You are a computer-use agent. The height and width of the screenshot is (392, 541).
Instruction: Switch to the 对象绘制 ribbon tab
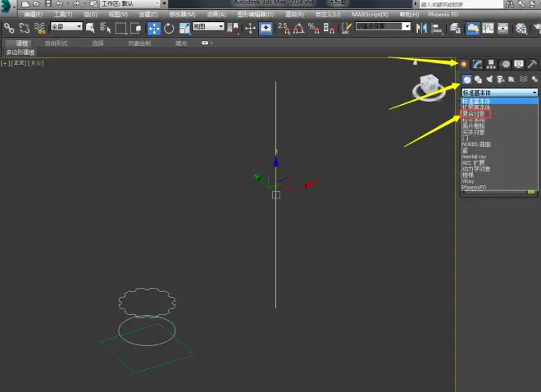point(139,43)
